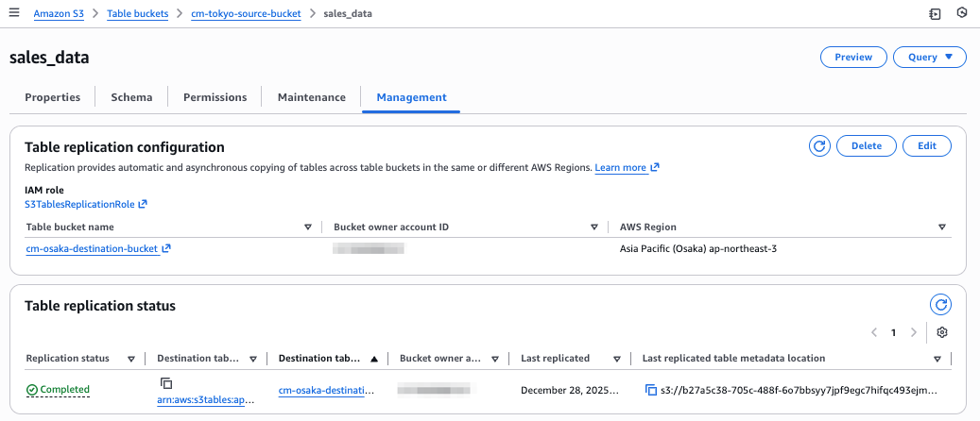Delete the table replication configuration
Screen dimensions: 980x421
click(x=867, y=146)
